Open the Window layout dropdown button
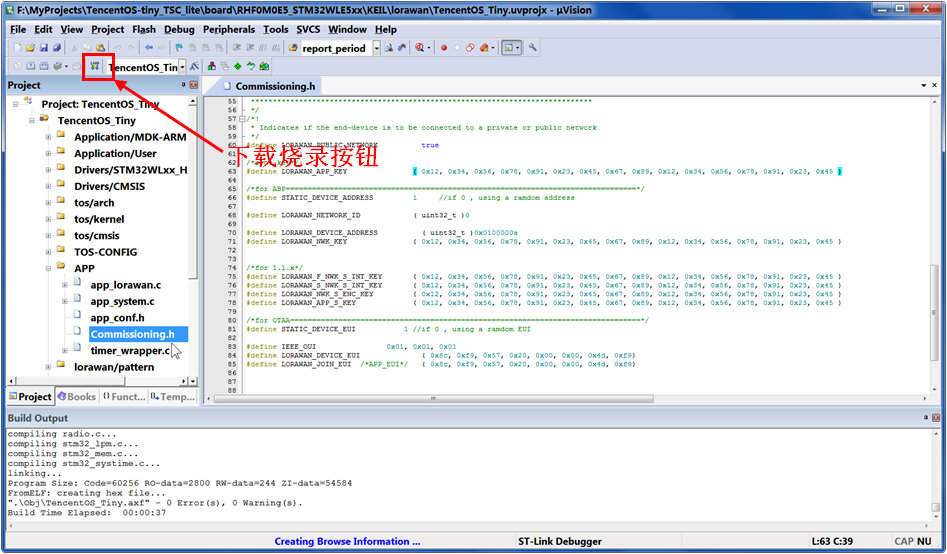 coord(511,48)
